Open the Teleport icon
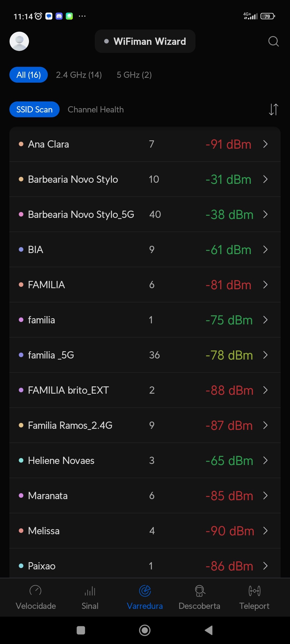 coord(254,590)
